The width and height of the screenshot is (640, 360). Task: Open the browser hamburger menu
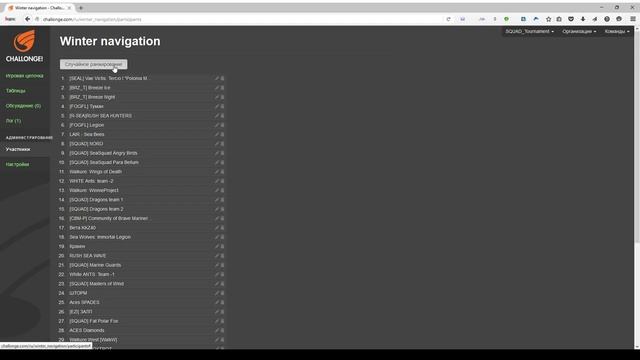[633, 19]
